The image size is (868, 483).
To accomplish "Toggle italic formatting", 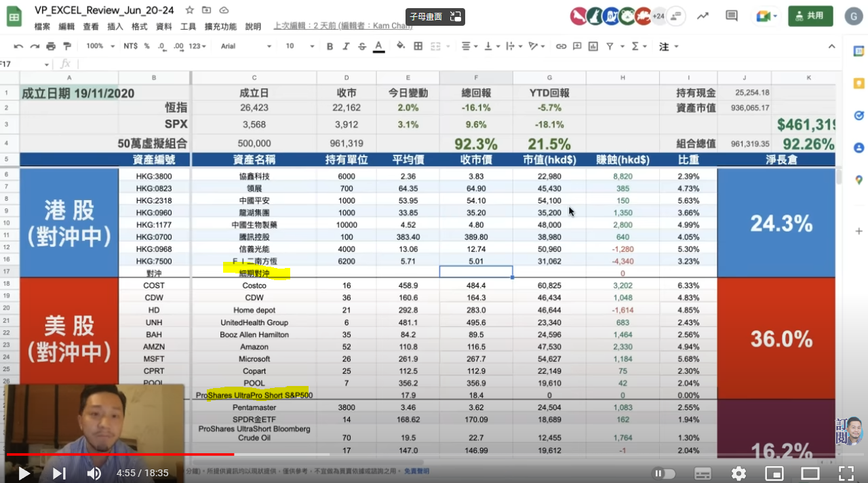I will tap(347, 46).
